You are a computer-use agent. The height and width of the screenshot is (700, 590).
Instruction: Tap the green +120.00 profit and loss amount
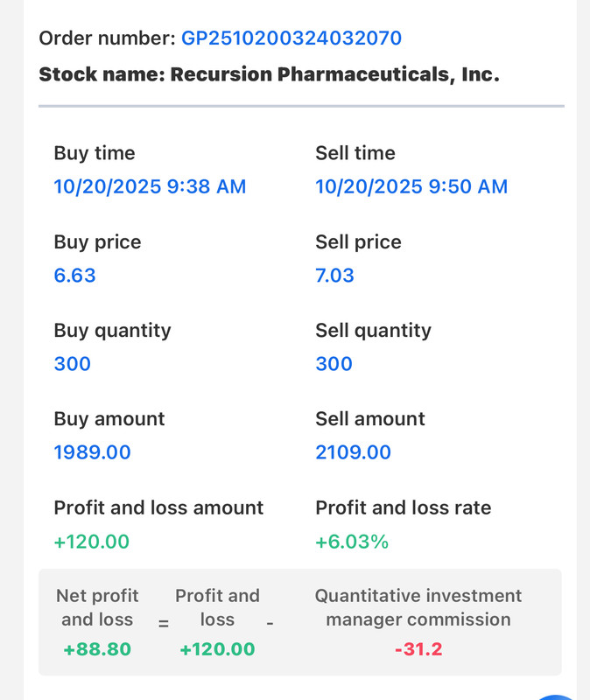click(x=91, y=542)
